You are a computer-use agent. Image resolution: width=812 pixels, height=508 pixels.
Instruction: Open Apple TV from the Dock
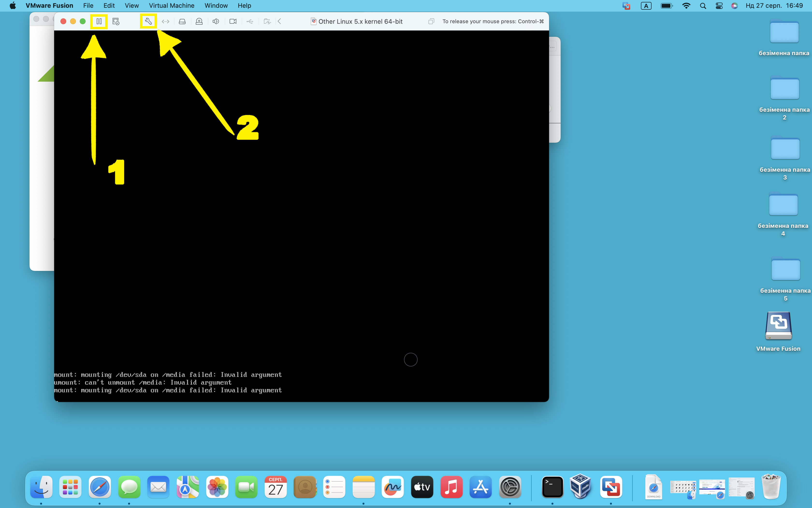pos(422,487)
